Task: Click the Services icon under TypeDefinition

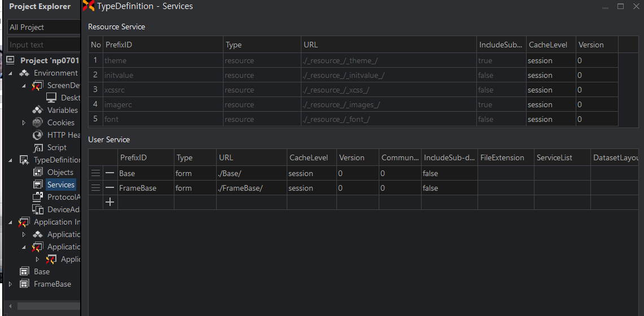Action: click(38, 185)
